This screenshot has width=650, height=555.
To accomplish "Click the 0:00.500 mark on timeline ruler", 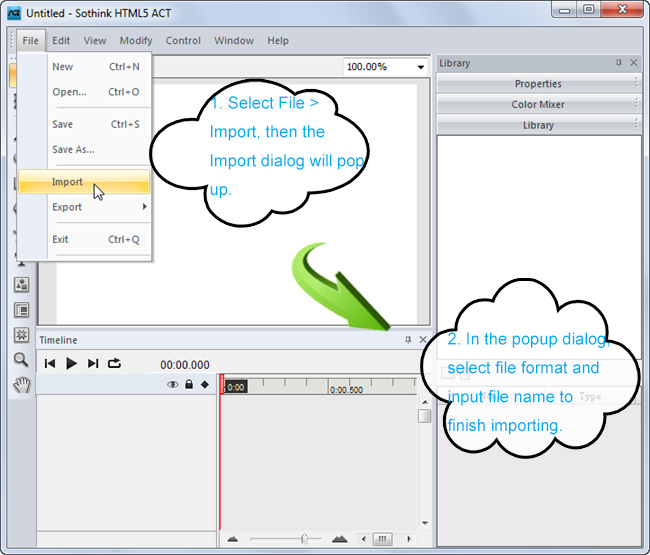I will (x=346, y=390).
